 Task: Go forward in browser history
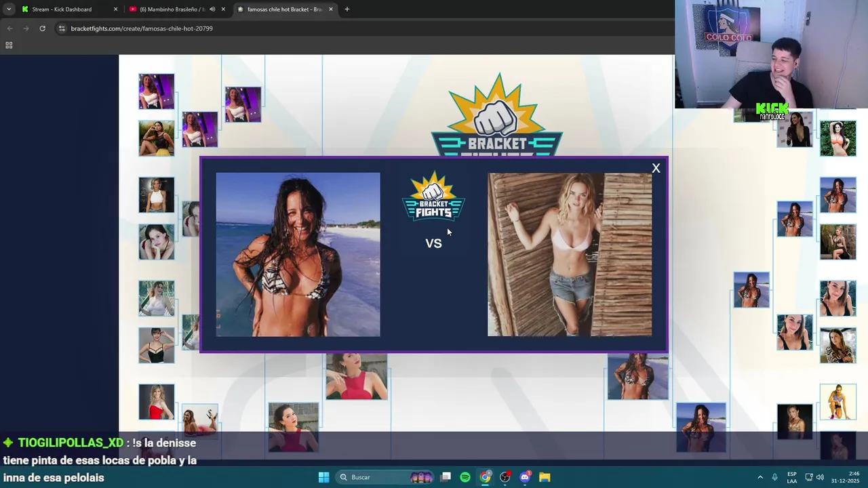pyautogui.click(x=26, y=28)
